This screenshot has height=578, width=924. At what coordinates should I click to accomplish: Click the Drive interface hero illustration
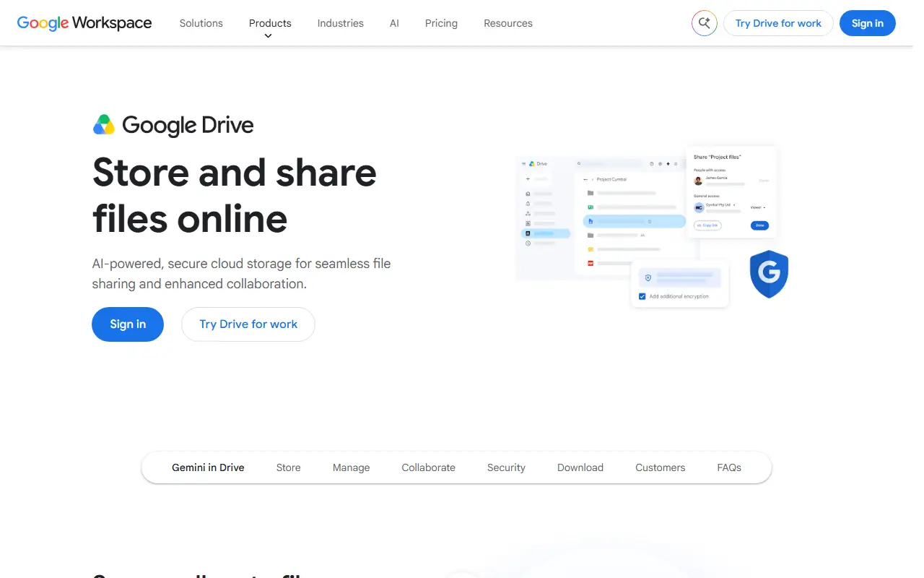(x=652, y=226)
